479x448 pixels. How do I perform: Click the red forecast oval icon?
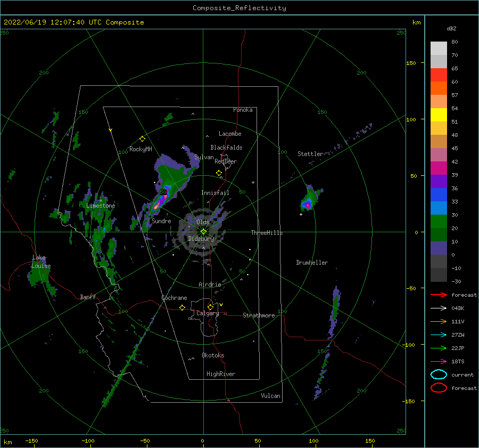tap(439, 388)
